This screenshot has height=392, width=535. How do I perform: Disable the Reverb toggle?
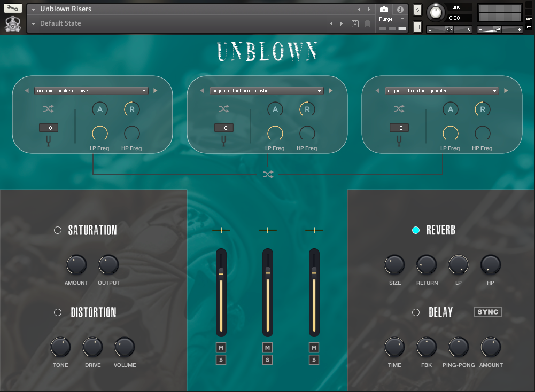[416, 229]
